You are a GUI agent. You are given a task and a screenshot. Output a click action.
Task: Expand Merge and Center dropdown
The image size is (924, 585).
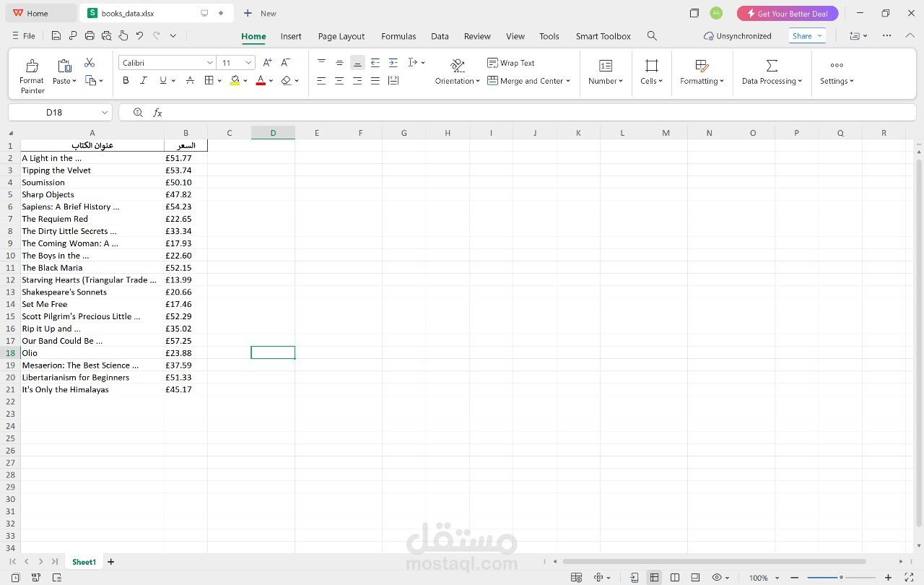tap(568, 81)
